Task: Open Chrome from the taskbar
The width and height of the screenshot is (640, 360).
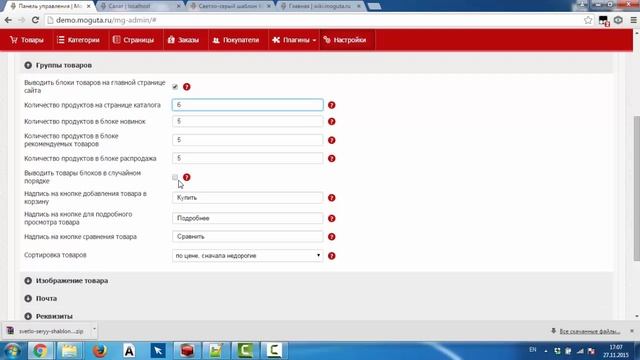Action: [40, 351]
